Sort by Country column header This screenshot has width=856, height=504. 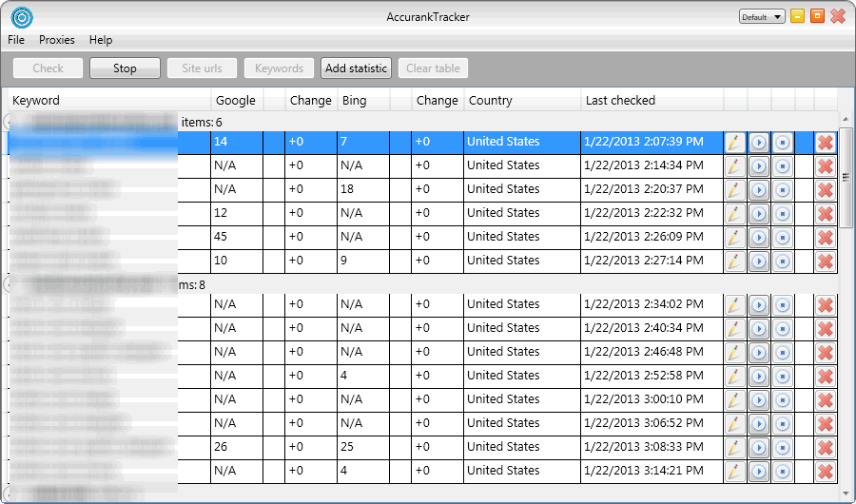tap(522, 101)
